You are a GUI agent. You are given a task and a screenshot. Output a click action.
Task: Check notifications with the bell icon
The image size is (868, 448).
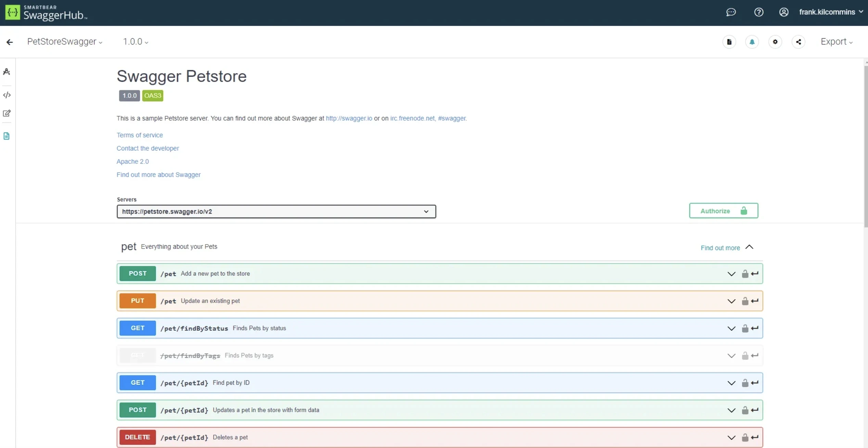click(x=752, y=41)
